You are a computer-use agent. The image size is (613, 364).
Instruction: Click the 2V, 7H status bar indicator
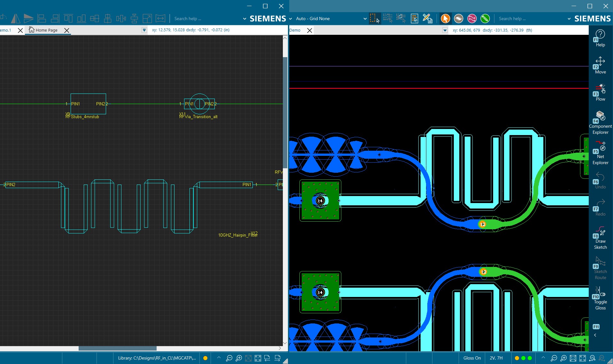(496, 358)
